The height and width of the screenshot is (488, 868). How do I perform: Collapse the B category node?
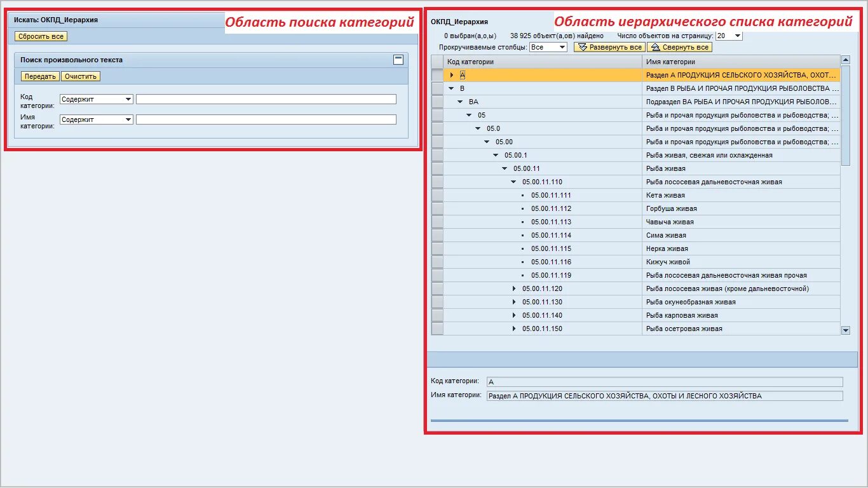click(x=452, y=88)
